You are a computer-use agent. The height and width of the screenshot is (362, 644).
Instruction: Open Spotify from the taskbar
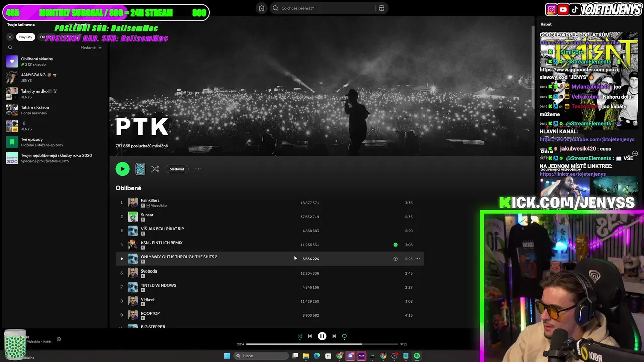[417, 356]
